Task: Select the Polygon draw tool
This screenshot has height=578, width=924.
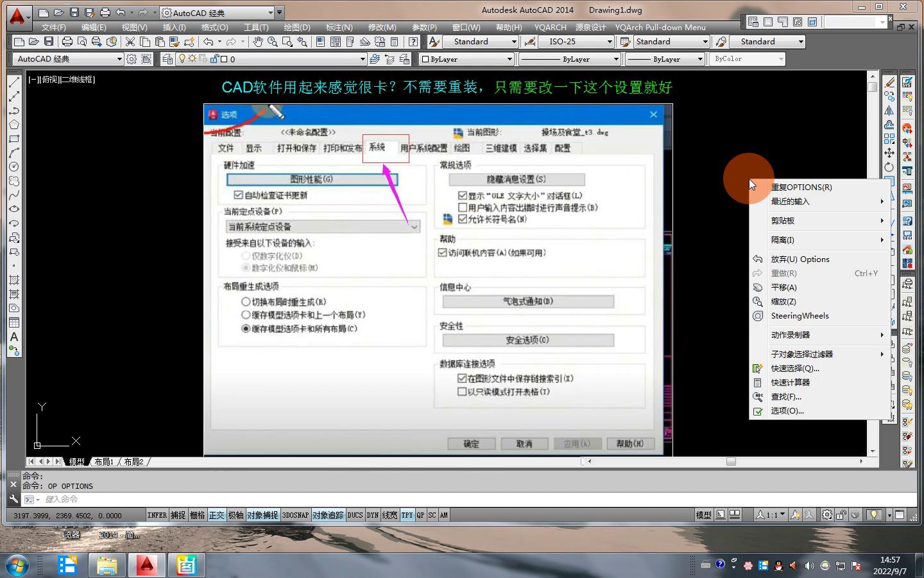Action: click(14, 125)
